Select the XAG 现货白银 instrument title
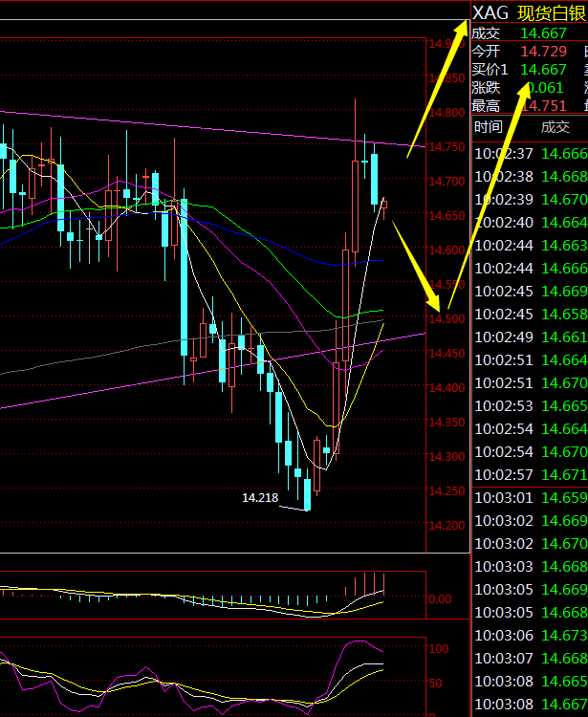 tap(529, 12)
